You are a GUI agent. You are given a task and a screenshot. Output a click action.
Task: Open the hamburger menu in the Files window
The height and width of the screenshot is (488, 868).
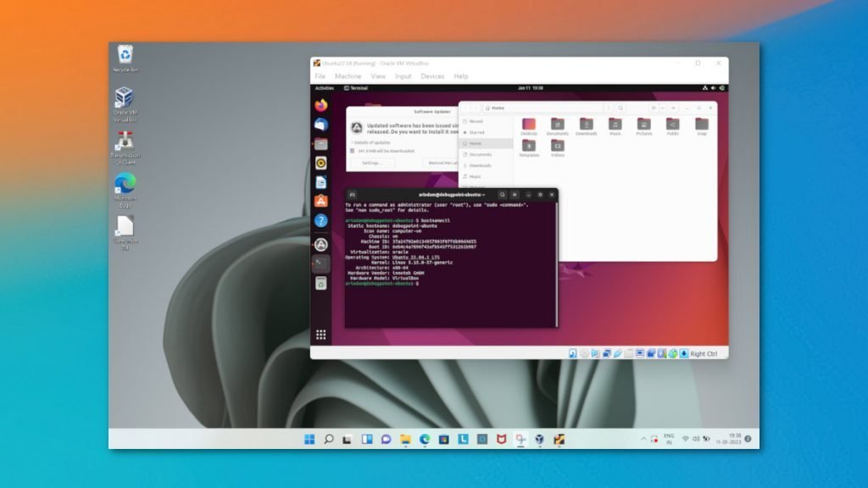click(673, 108)
